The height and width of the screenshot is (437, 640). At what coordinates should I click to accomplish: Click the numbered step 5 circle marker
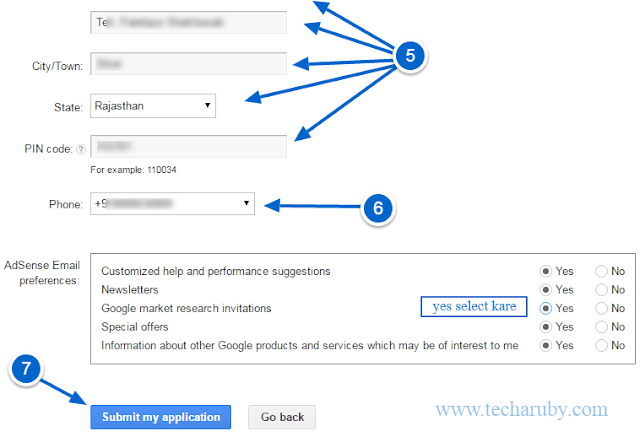(x=410, y=55)
